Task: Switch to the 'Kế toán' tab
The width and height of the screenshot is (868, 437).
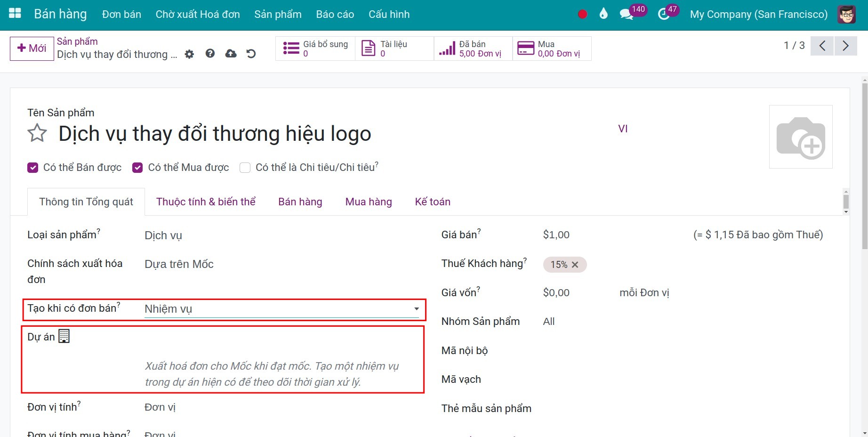Action: point(432,202)
